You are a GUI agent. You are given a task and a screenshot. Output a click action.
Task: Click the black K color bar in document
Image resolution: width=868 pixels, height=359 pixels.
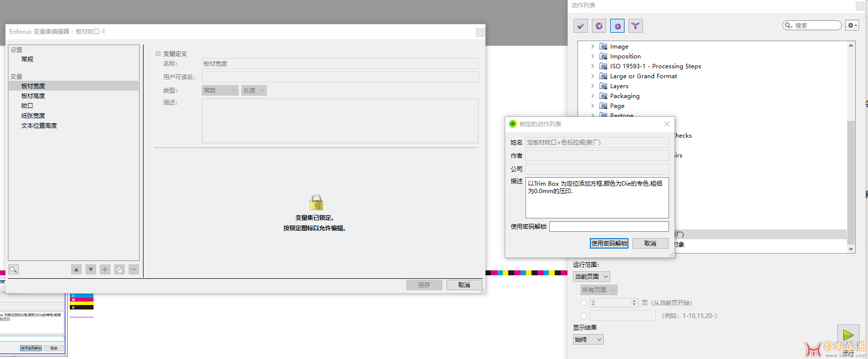82,308
